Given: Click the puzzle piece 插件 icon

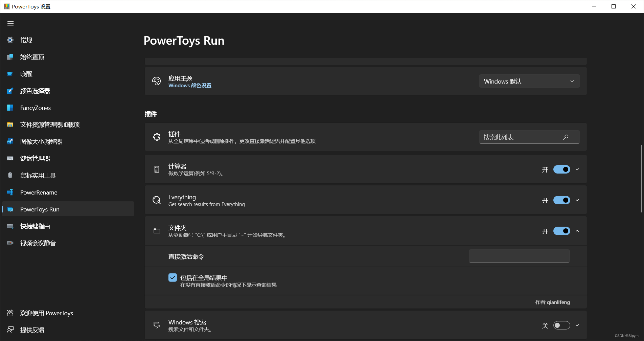Looking at the screenshot, I should [x=157, y=137].
